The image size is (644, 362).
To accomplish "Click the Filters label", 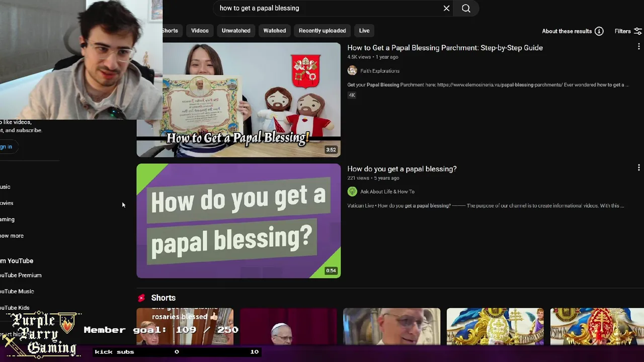I will pos(622,31).
